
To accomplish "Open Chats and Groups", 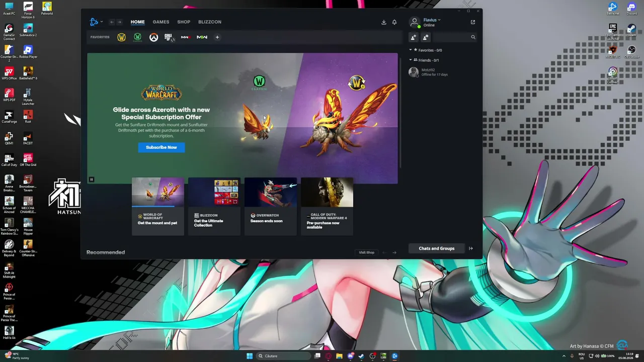I will (437, 248).
